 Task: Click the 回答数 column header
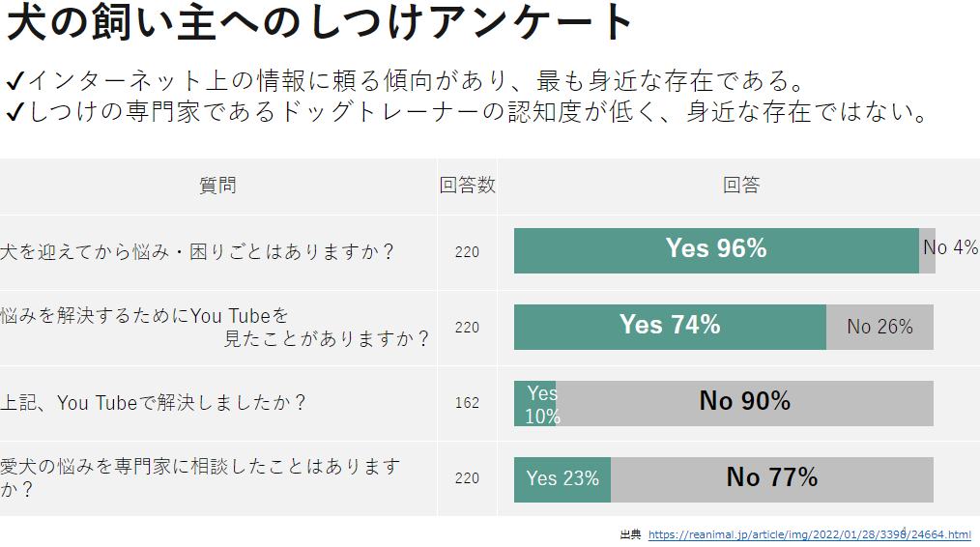coord(467,186)
